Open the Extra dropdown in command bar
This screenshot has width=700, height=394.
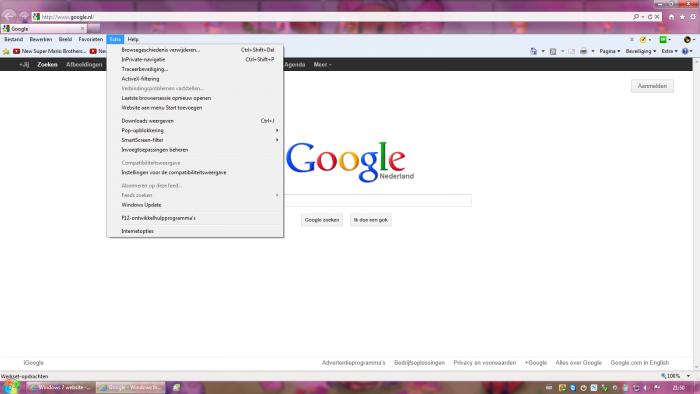[x=670, y=51]
